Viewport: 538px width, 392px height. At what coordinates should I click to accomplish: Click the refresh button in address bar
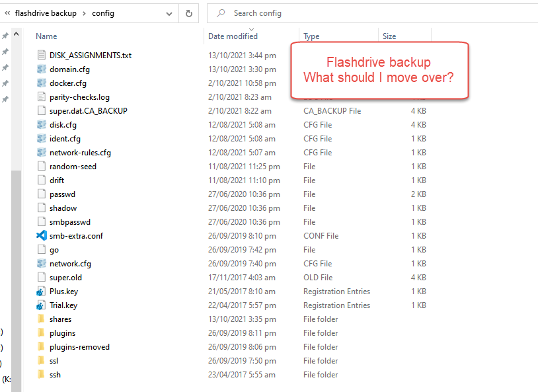coord(189,13)
